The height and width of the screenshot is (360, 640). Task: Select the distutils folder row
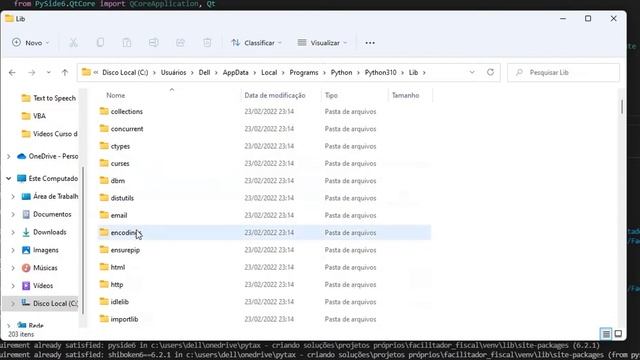[264, 198]
